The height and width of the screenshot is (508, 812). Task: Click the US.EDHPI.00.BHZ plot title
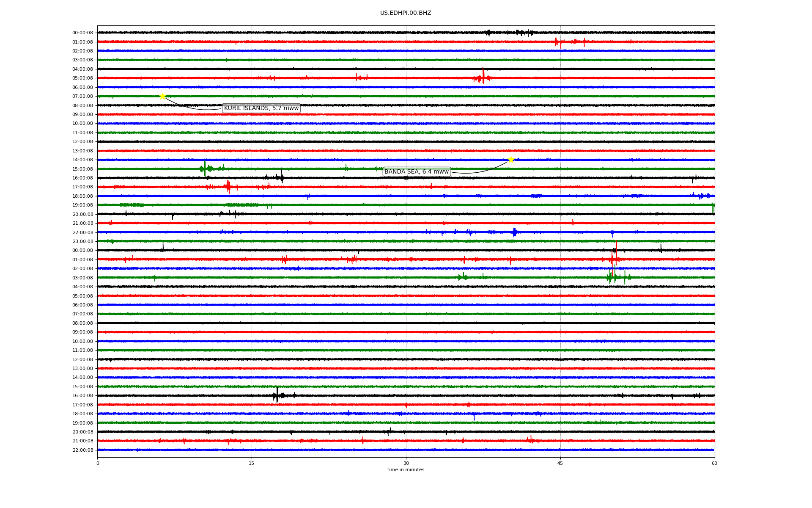pyautogui.click(x=405, y=13)
